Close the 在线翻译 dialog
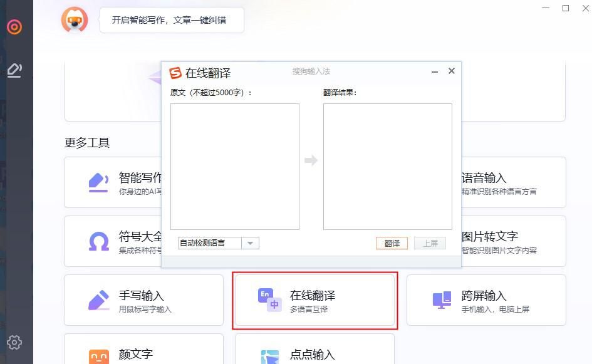The image size is (592, 364). tap(452, 71)
